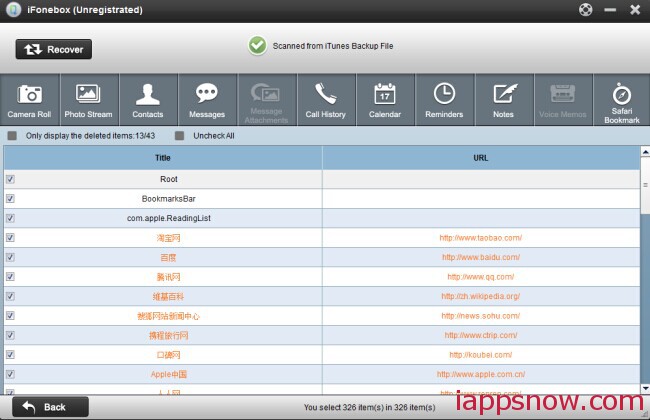The image size is (650, 420).
Task: Click the scrollbar up arrow
Action: 645,152
